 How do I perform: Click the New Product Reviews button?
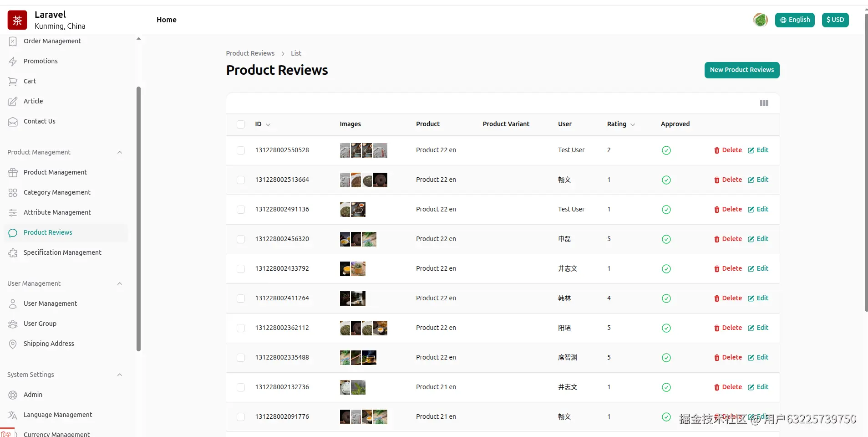click(x=741, y=70)
